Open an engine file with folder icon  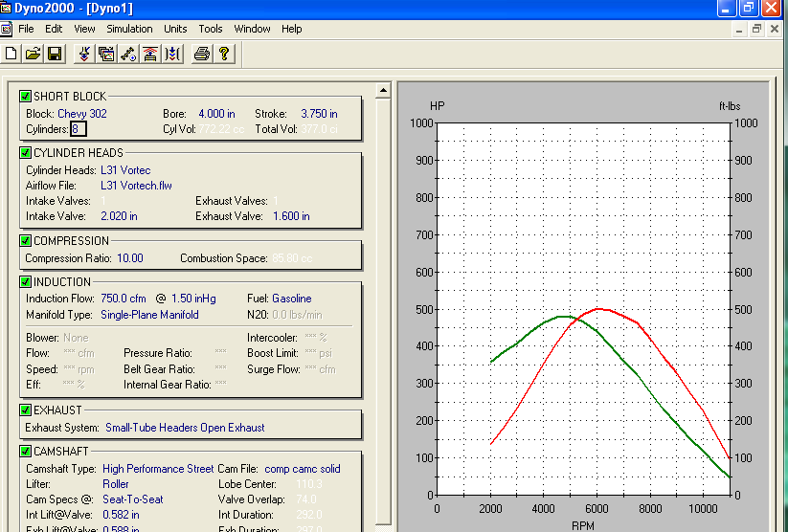(x=34, y=54)
